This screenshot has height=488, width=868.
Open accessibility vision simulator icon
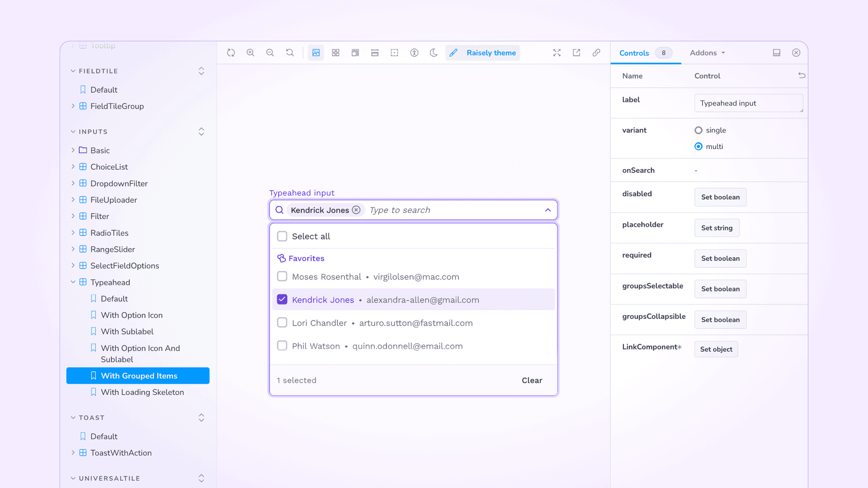(414, 53)
